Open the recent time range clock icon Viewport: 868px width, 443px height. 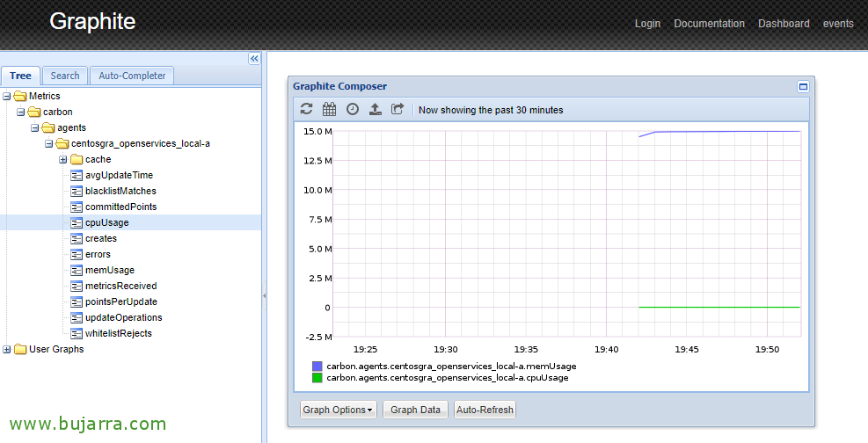tap(353, 109)
